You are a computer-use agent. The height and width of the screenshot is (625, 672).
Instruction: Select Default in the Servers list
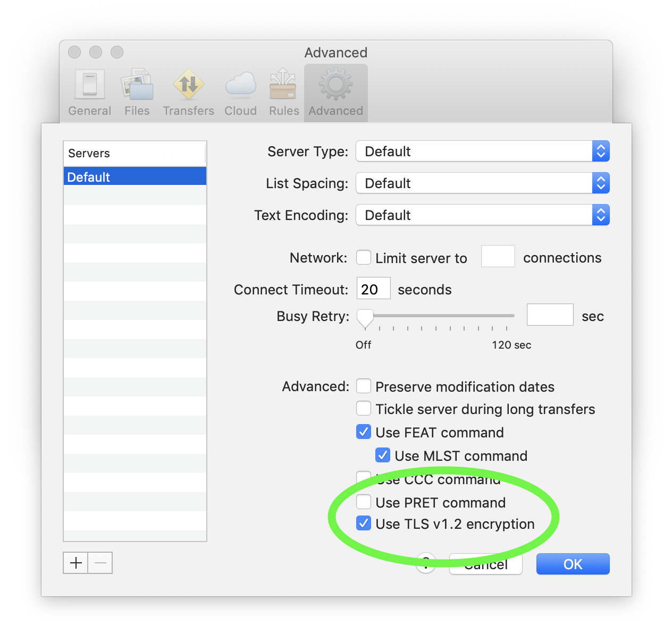135,177
